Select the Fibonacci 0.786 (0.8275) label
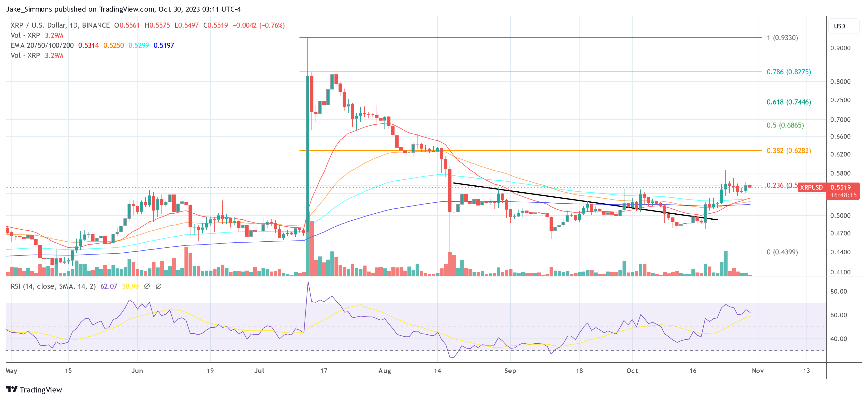Image resolution: width=868 pixels, height=400 pixels. [x=789, y=72]
